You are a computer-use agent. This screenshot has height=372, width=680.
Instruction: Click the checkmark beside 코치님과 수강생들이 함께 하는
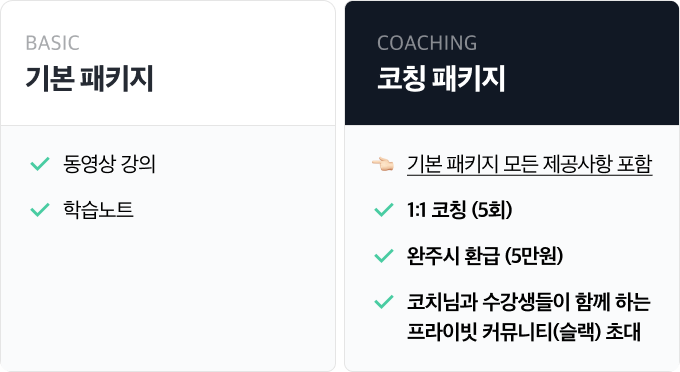click(384, 302)
